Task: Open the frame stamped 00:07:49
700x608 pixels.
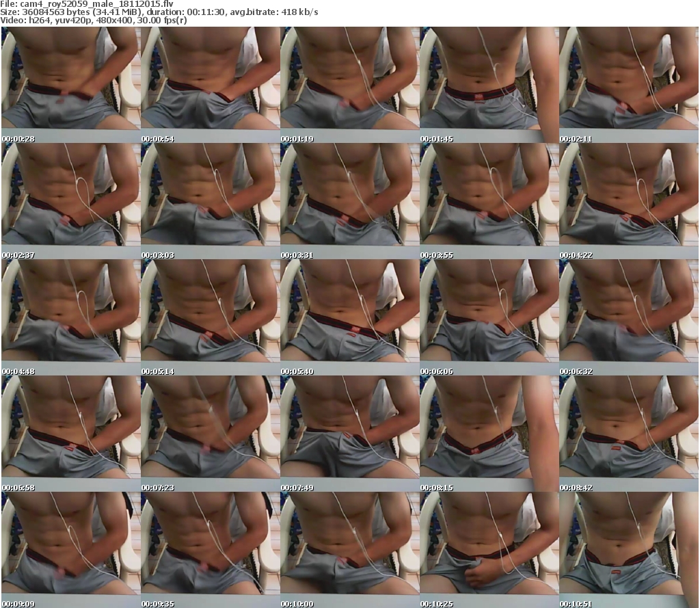Action: (x=349, y=434)
